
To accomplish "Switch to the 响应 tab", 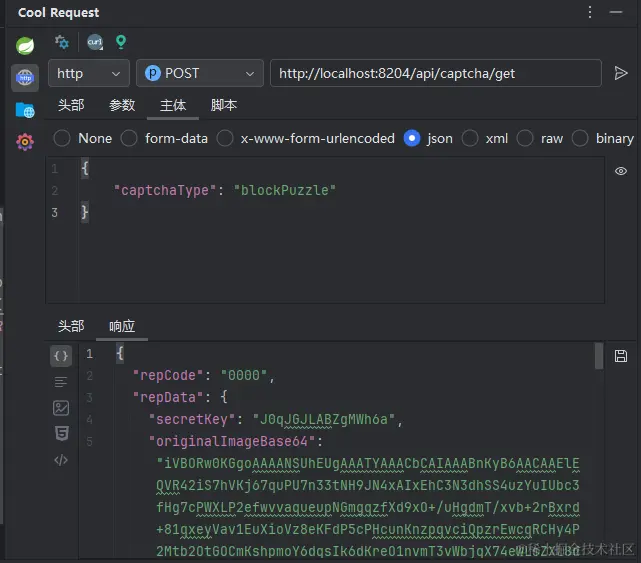I will tap(122, 326).
